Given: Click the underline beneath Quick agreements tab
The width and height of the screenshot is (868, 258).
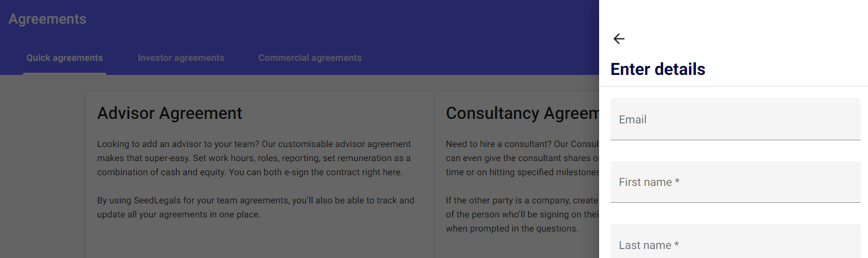Looking at the screenshot, I should click(x=65, y=73).
